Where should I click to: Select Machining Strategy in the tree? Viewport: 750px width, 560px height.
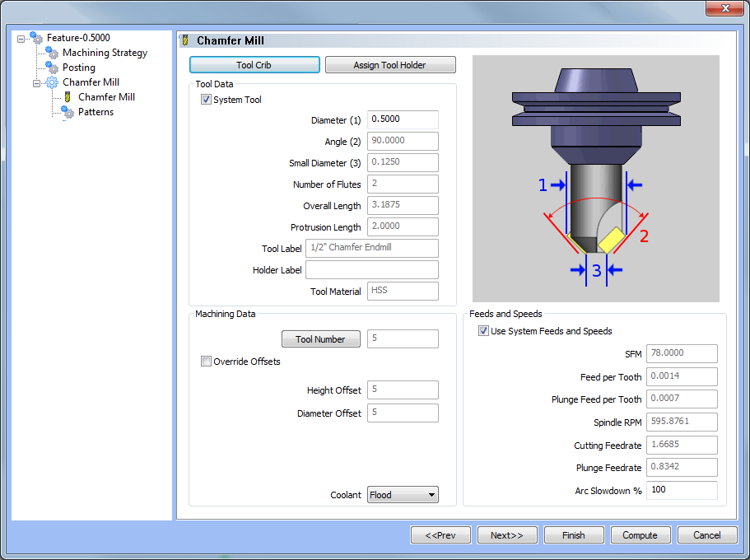(x=105, y=53)
